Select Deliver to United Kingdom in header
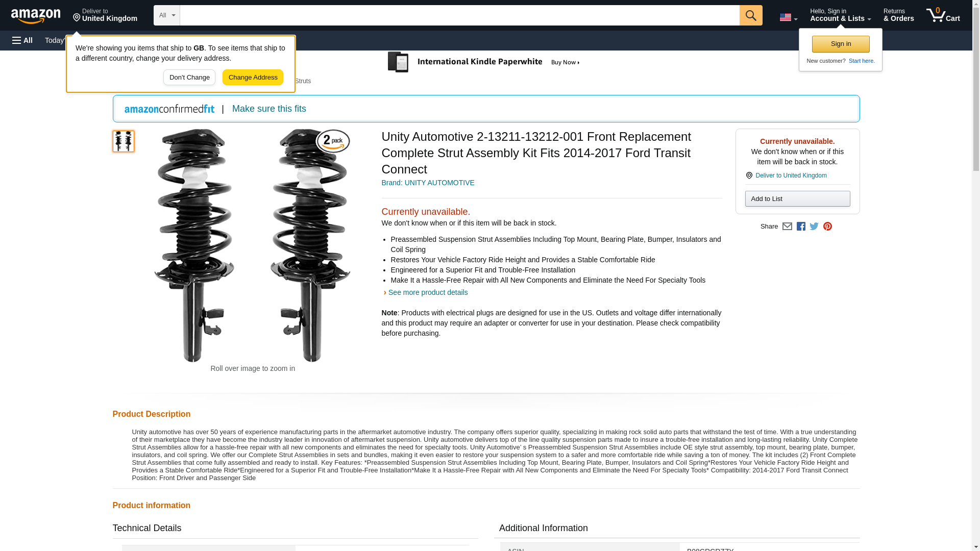This screenshot has height=551, width=980. click(105, 15)
